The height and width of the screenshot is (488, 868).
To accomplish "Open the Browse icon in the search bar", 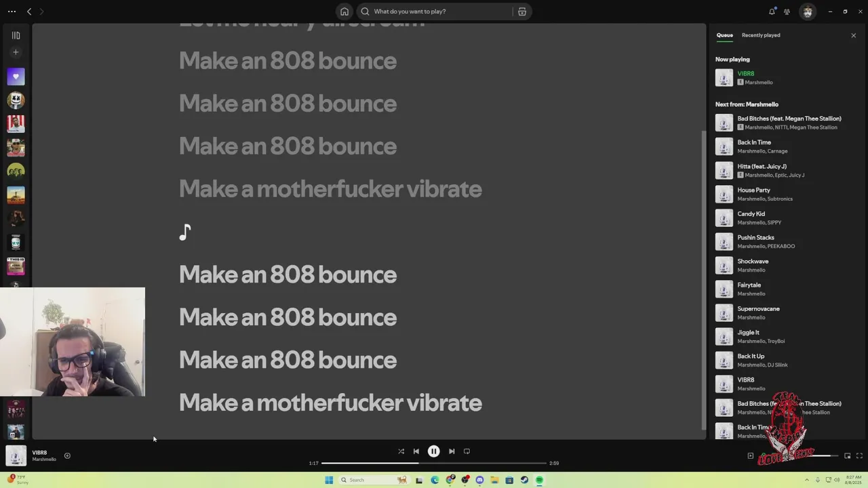I will click(522, 12).
